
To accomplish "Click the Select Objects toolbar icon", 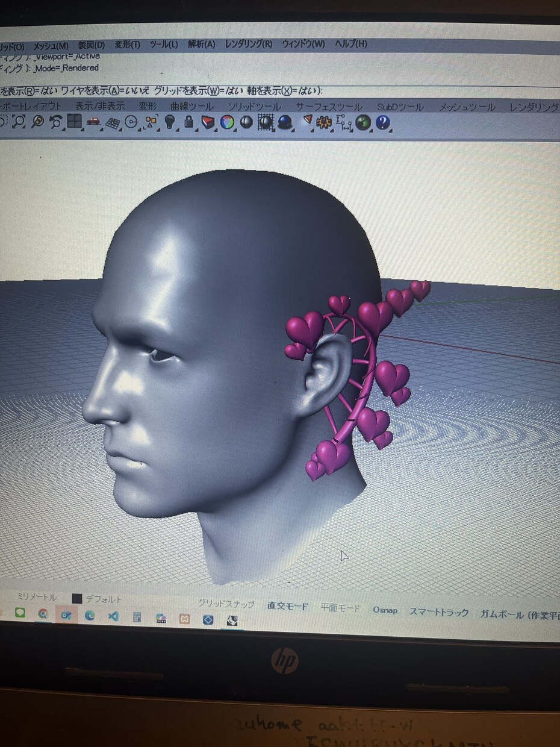I will [x=151, y=122].
